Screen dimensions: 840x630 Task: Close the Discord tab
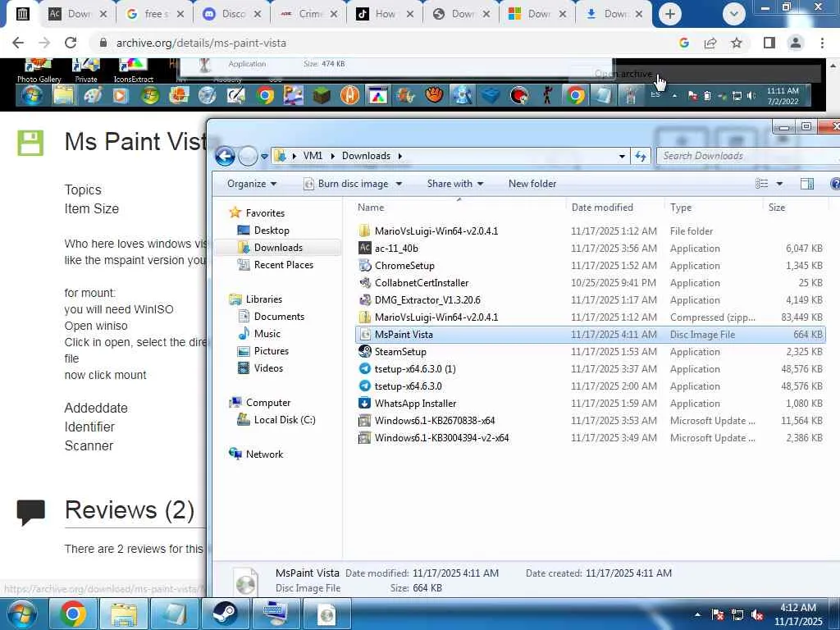pos(257,14)
